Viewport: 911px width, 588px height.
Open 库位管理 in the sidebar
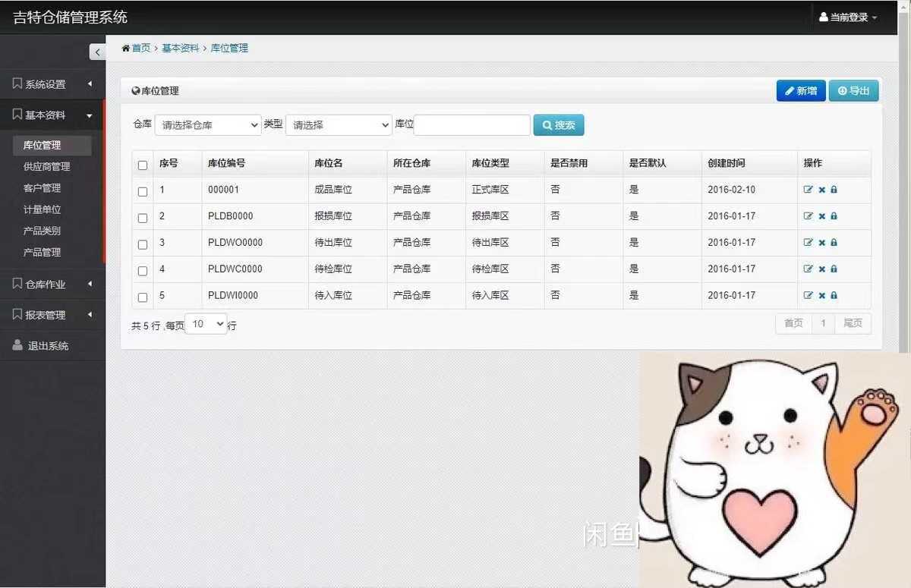point(52,145)
